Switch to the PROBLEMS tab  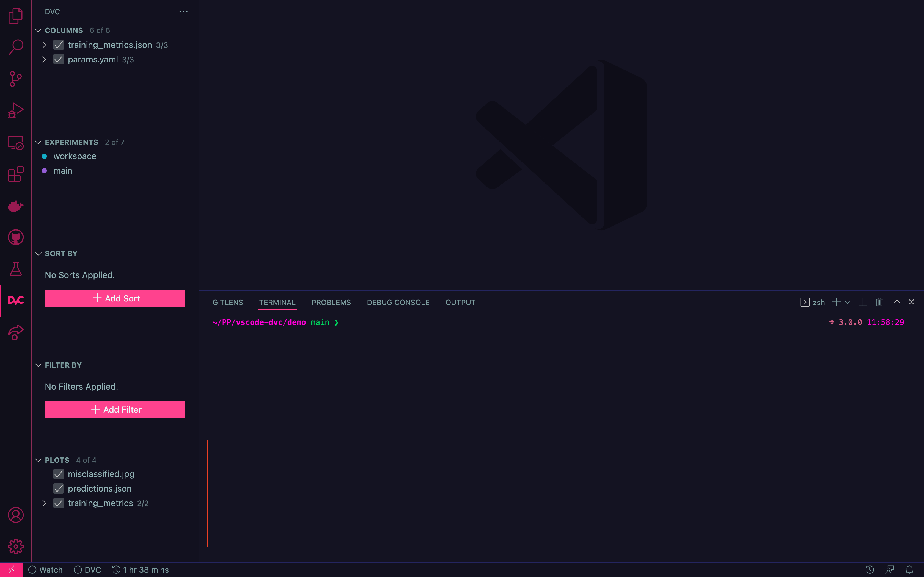pyautogui.click(x=331, y=302)
